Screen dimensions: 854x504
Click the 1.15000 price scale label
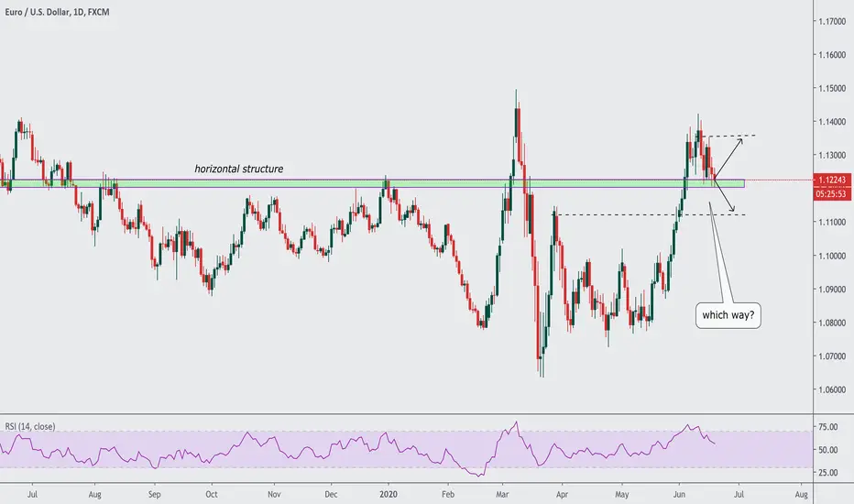click(x=832, y=88)
